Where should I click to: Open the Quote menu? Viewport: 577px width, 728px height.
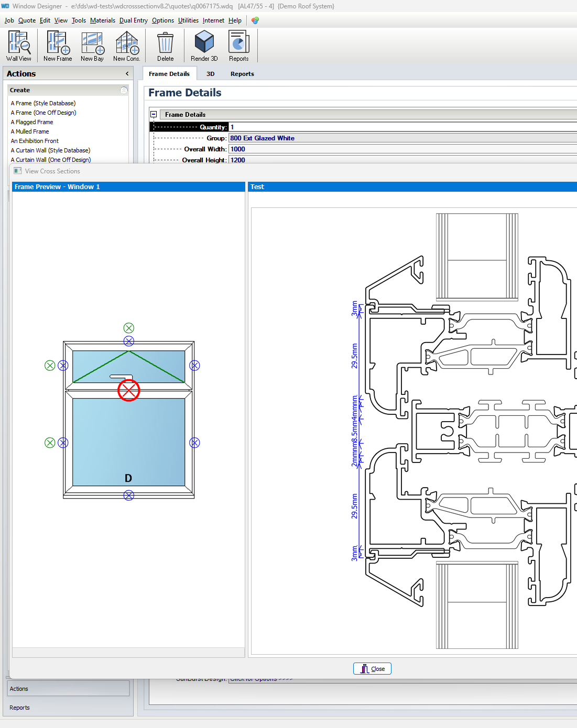(27, 20)
